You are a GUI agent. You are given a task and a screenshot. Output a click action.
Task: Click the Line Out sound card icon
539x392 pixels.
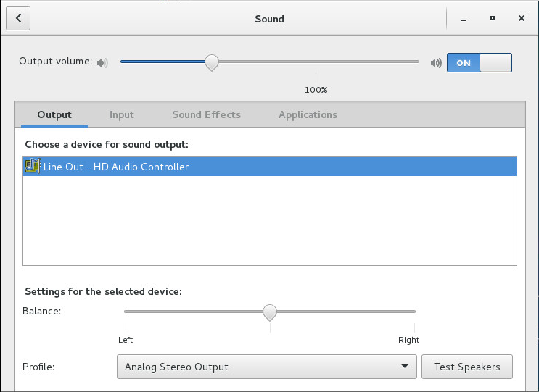(x=33, y=167)
